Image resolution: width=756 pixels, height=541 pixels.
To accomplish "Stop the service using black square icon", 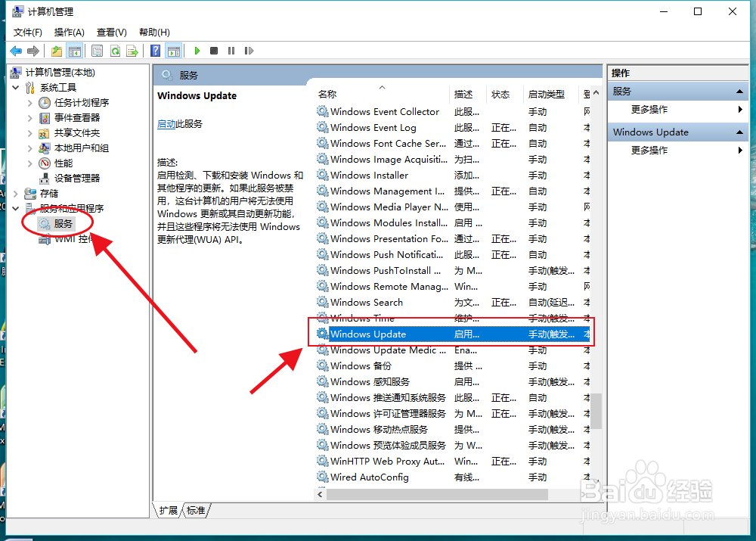I will click(215, 51).
